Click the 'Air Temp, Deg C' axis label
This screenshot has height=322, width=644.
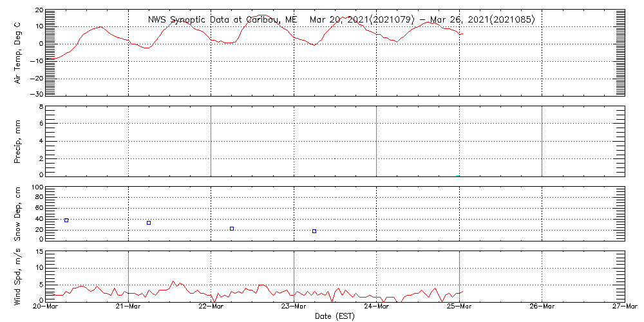point(18,53)
